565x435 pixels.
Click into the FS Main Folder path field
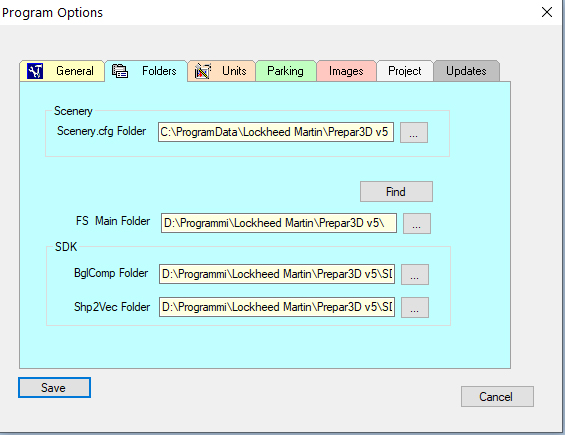click(x=279, y=223)
